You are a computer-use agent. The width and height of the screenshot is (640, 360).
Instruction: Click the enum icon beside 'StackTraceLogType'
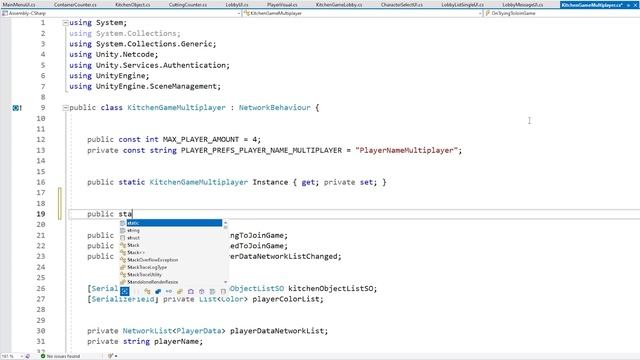point(123,267)
